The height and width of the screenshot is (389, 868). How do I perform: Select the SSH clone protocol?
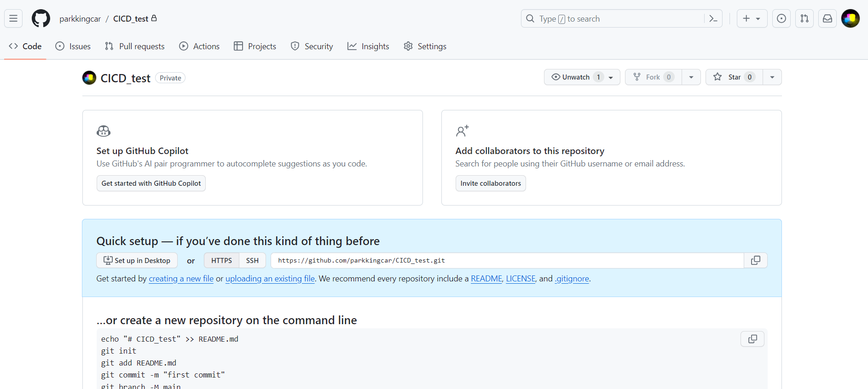[x=252, y=260]
